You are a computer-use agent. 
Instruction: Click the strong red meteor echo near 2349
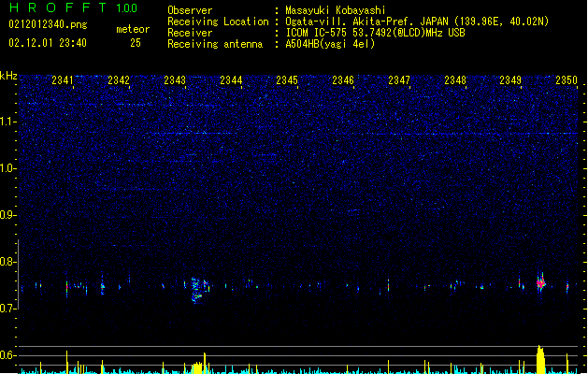point(540,282)
